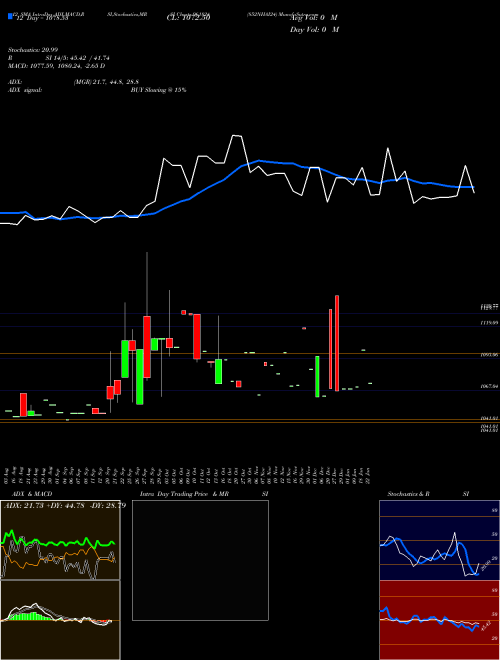Click the 1093.96 price axis label
Screen dimensions: 500x660
point(489,355)
